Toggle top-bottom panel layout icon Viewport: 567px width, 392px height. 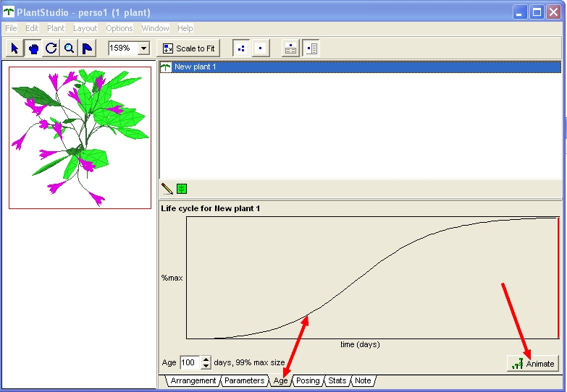point(290,48)
